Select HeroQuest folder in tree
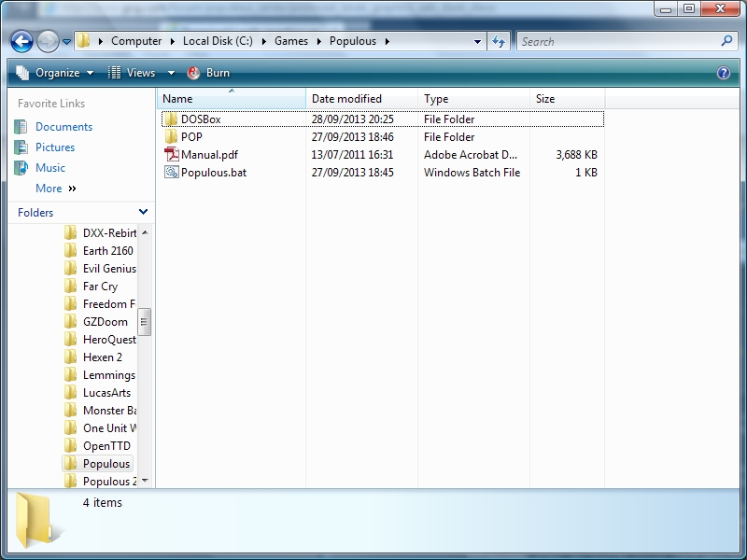Screen dimensions: 747x560 100,340
